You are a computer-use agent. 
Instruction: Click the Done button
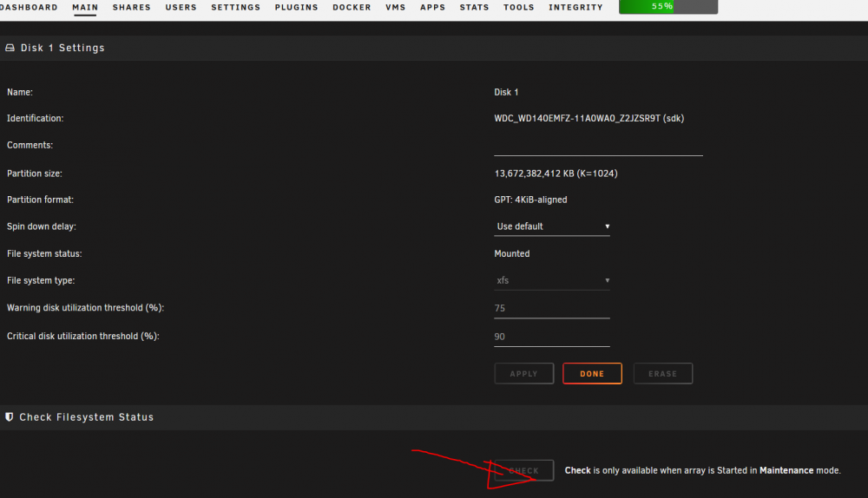[x=592, y=373]
